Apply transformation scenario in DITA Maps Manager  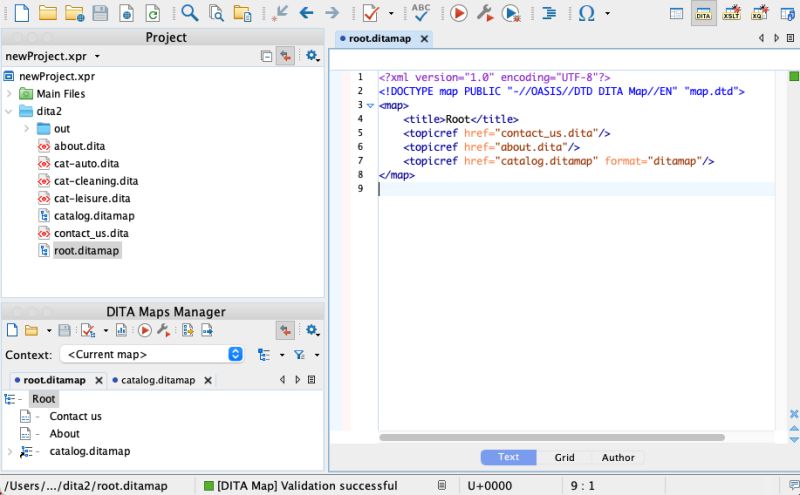(x=145, y=331)
